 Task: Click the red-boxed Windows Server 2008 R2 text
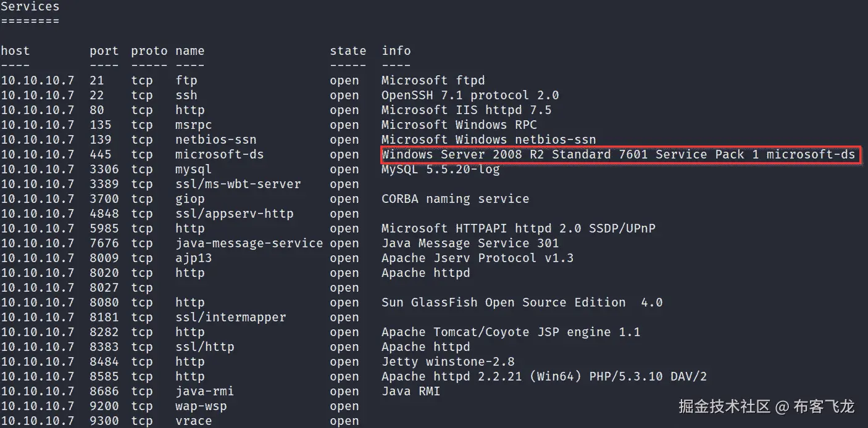618,155
